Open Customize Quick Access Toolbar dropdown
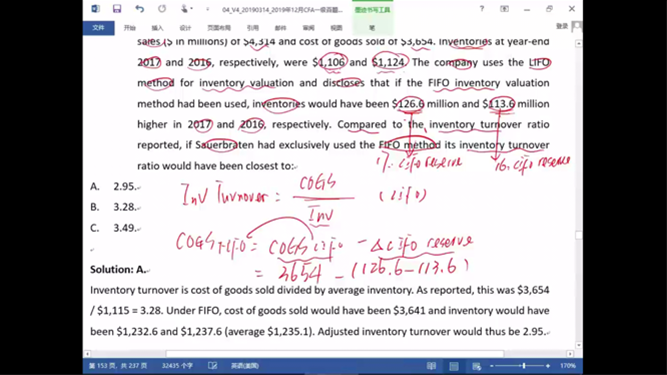 point(208,9)
